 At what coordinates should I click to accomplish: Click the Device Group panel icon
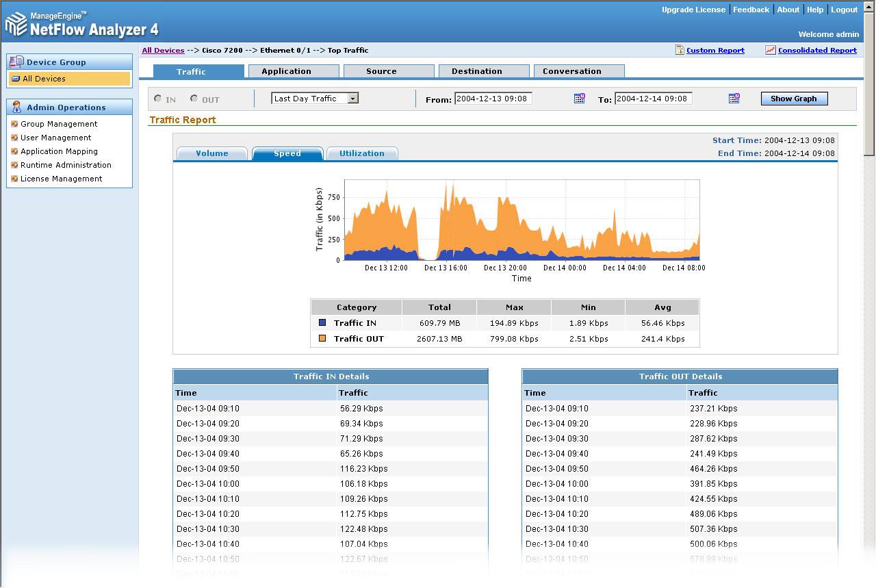16,62
